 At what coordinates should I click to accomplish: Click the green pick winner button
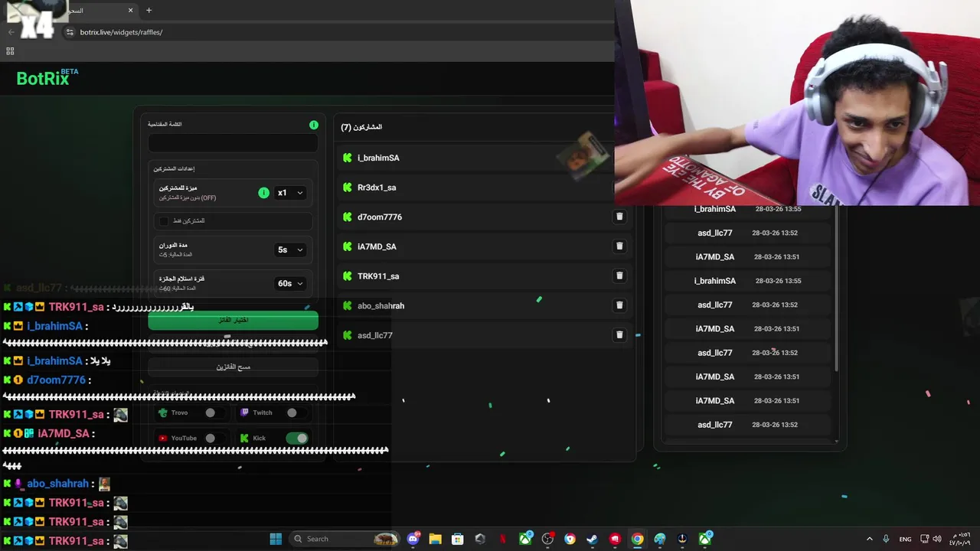click(x=233, y=320)
